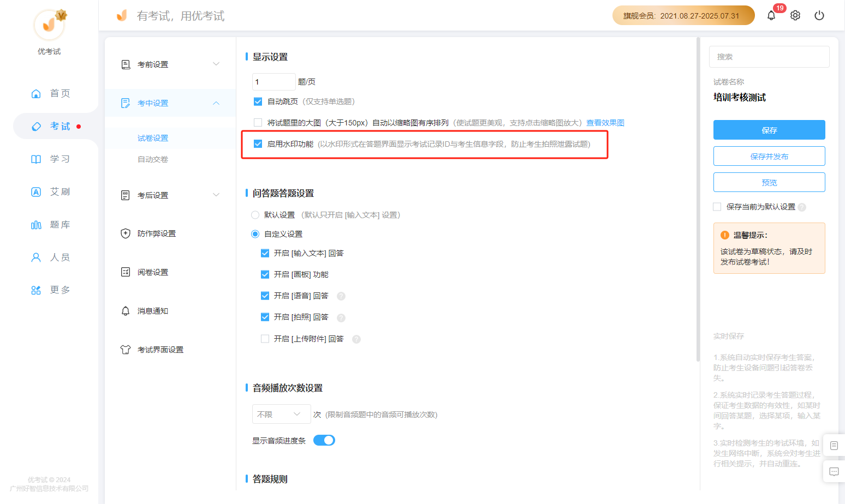Click the 预览 button

click(x=769, y=182)
